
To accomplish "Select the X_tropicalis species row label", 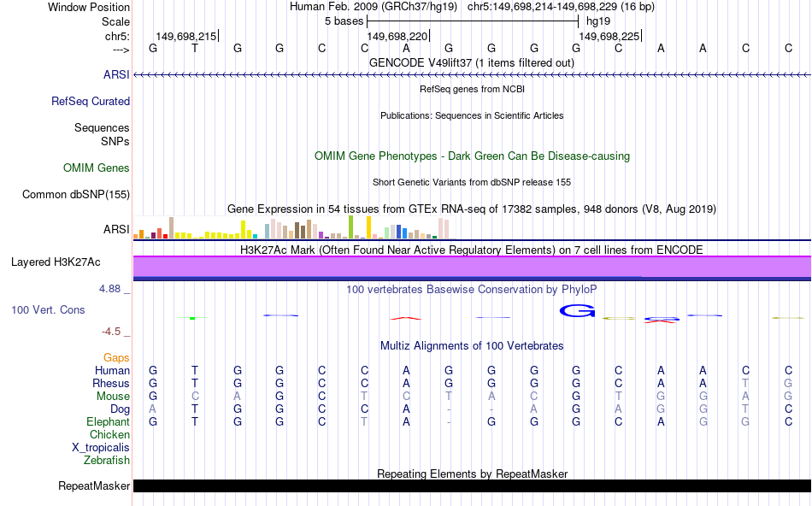I will point(101,448).
